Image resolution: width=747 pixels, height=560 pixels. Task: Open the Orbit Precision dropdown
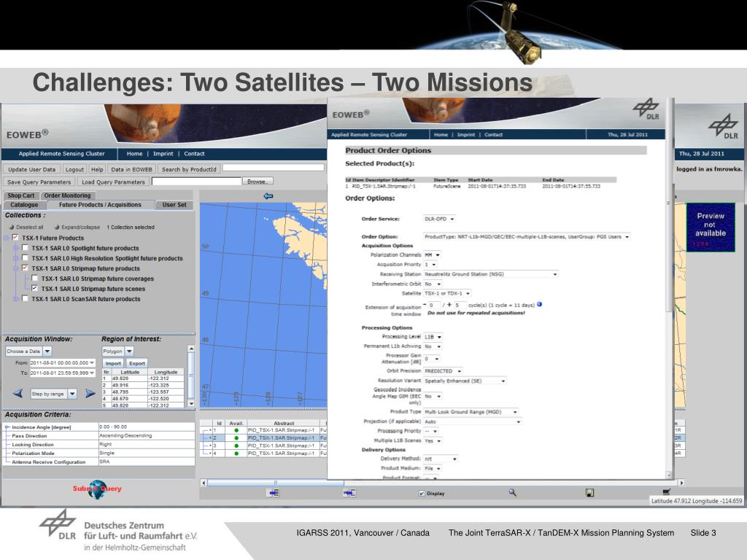point(443,371)
